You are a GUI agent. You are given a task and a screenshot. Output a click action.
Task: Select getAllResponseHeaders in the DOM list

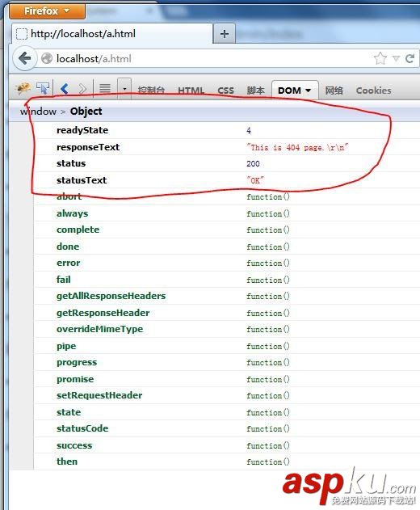pyautogui.click(x=111, y=296)
